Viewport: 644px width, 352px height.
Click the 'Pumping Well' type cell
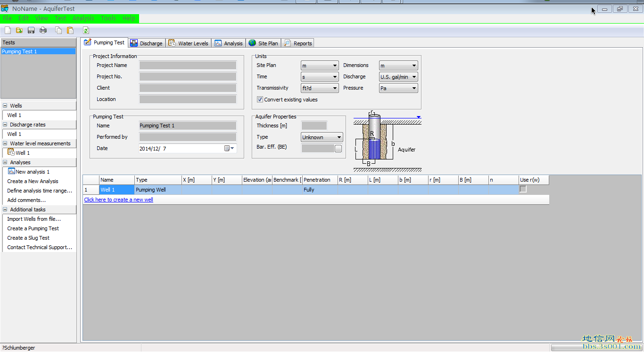(158, 190)
